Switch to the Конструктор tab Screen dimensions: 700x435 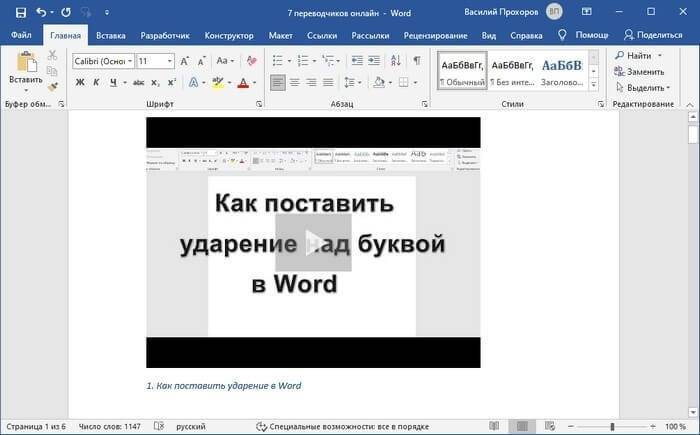tap(229, 35)
